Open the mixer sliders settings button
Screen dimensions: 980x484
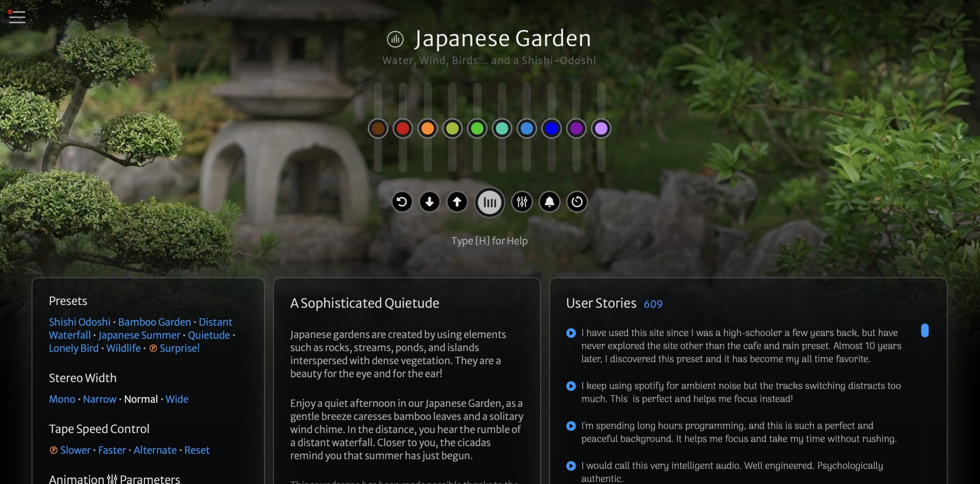pos(522,202)
